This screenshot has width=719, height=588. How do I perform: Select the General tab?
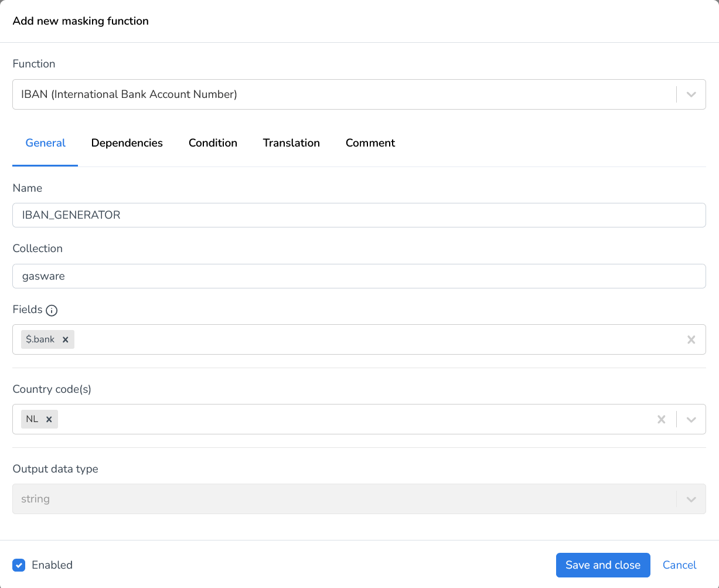tap(45, 143)
